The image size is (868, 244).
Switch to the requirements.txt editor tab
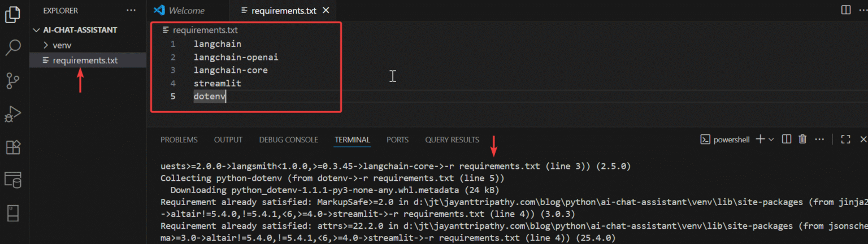[284, 11]
